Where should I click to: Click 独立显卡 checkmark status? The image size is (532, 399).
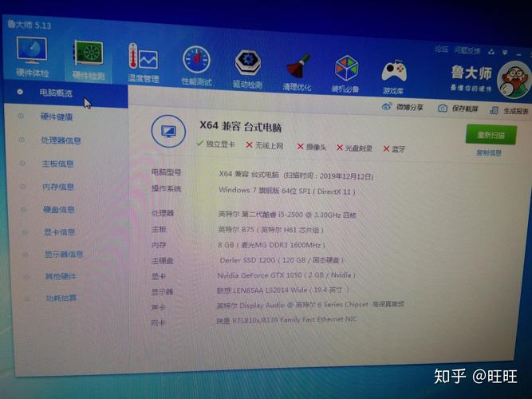coord(215,144)
